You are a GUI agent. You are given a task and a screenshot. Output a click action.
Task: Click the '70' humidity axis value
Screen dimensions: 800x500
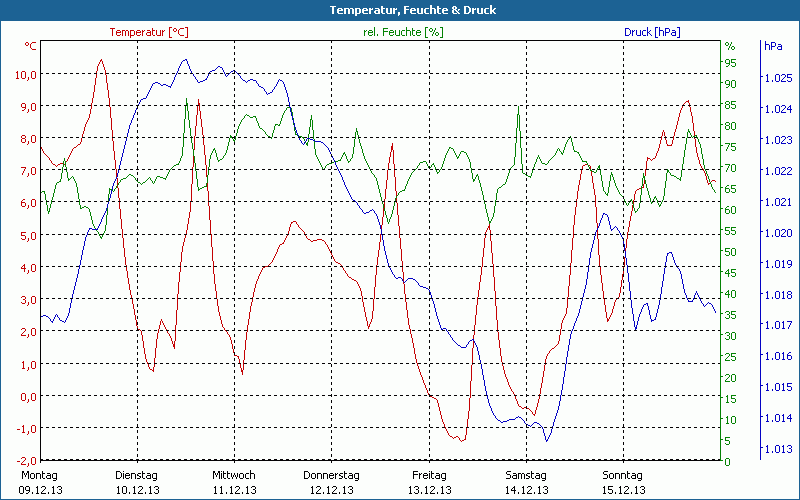[x=731, y=168]
